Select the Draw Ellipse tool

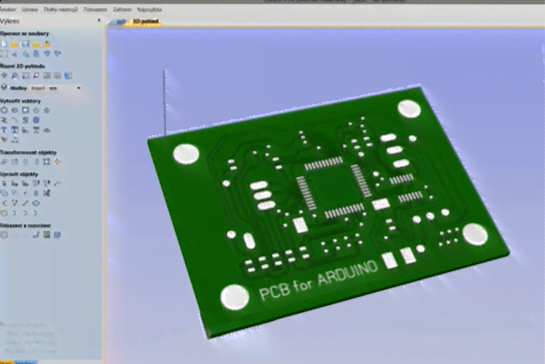click(15, 110)
